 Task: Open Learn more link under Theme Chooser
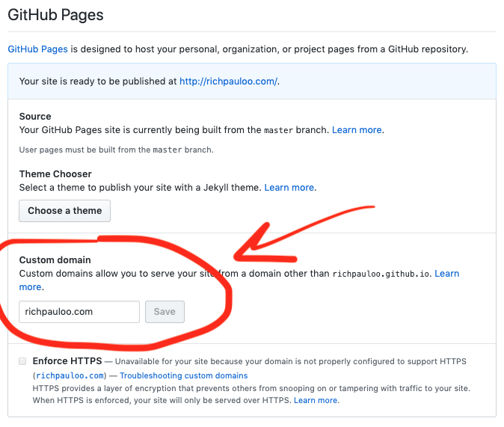click(289, 188)
